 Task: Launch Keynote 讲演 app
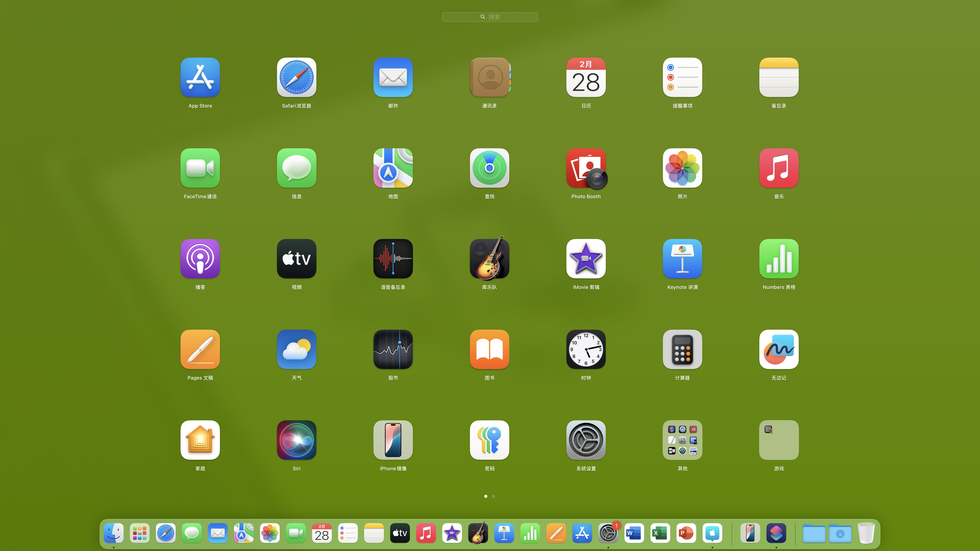click(682, 259)
